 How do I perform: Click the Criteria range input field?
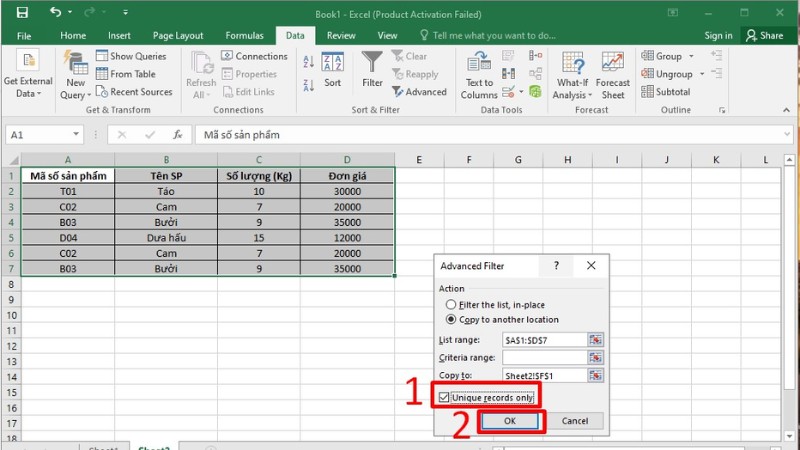click(x=544, y=357)
